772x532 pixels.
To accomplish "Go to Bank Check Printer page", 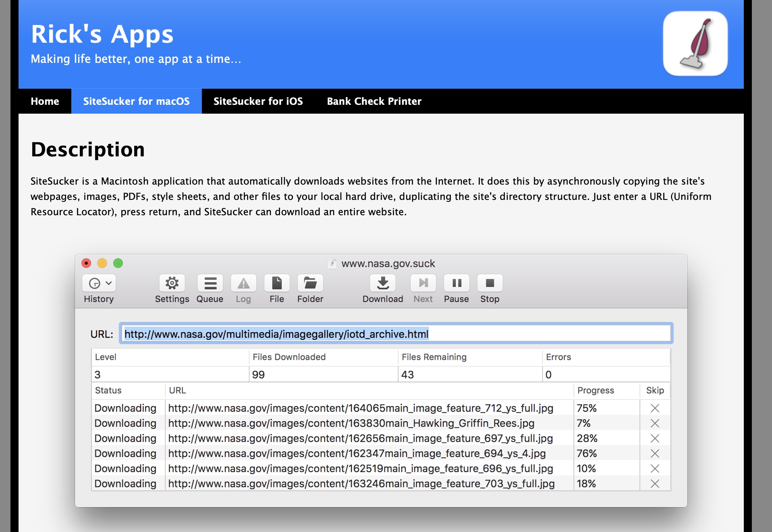I will (374, 101).
